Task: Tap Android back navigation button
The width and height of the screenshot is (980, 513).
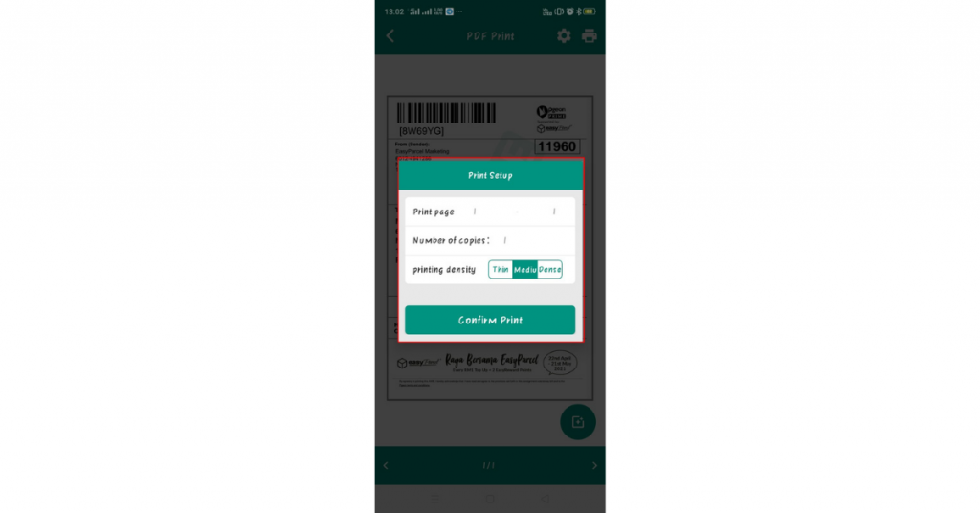Action: [545, 500]
